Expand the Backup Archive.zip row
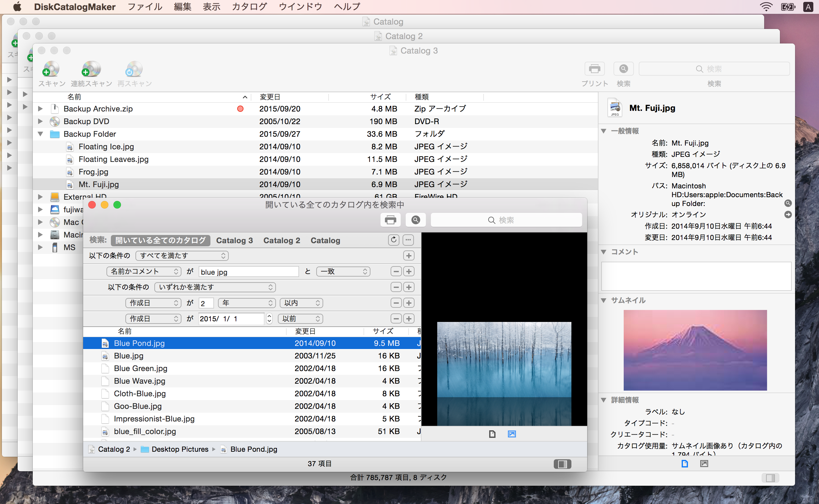Viewport: 819px width, 504px height. pos(40,109)
